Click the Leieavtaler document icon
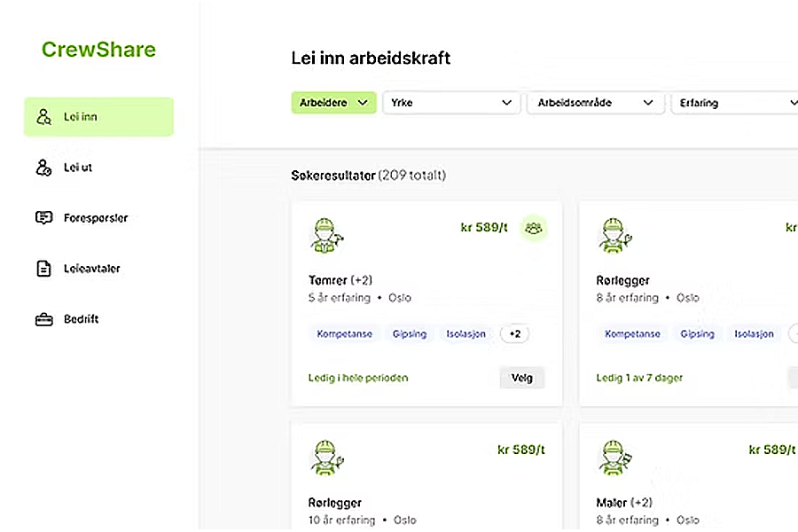The width and height of the screenshot is (798, 532). 44,268
